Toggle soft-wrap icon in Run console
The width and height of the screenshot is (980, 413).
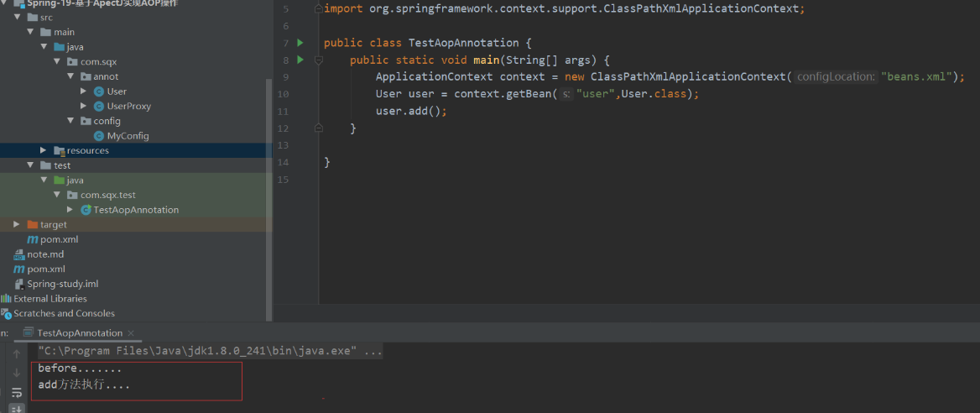pyautogui.click(x=17, y=392)
